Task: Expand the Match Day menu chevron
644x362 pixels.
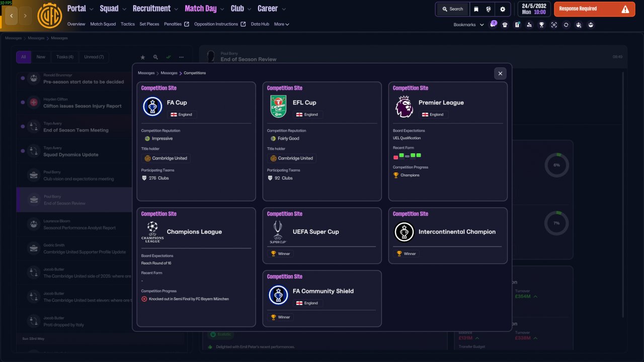Action: (222, 9)
